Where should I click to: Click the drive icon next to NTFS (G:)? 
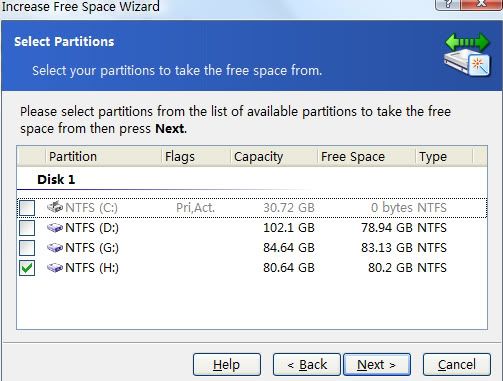(x=55, y=248)
